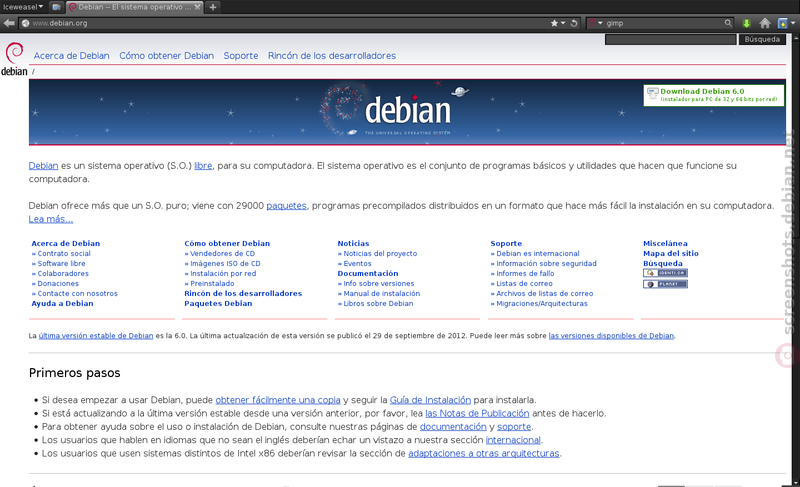Viewport: 800px width, 487px height.
Task: Click the Planet badge
Action: [665, 284]
